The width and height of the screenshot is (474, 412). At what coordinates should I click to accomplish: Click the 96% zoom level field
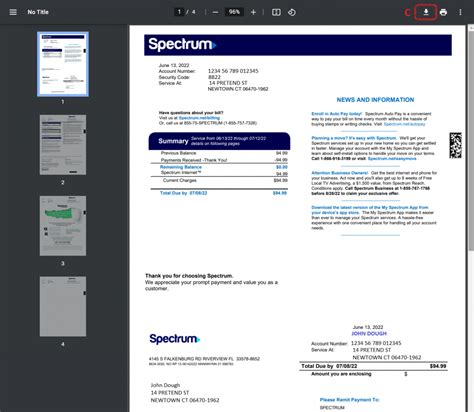pyautogui.click(x=234, y=12)
